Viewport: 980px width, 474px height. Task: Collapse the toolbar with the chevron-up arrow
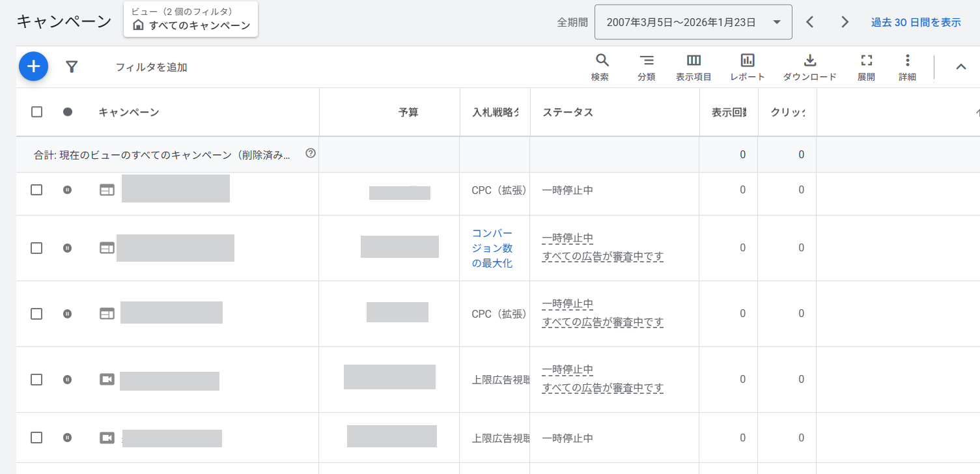(960, 66)
